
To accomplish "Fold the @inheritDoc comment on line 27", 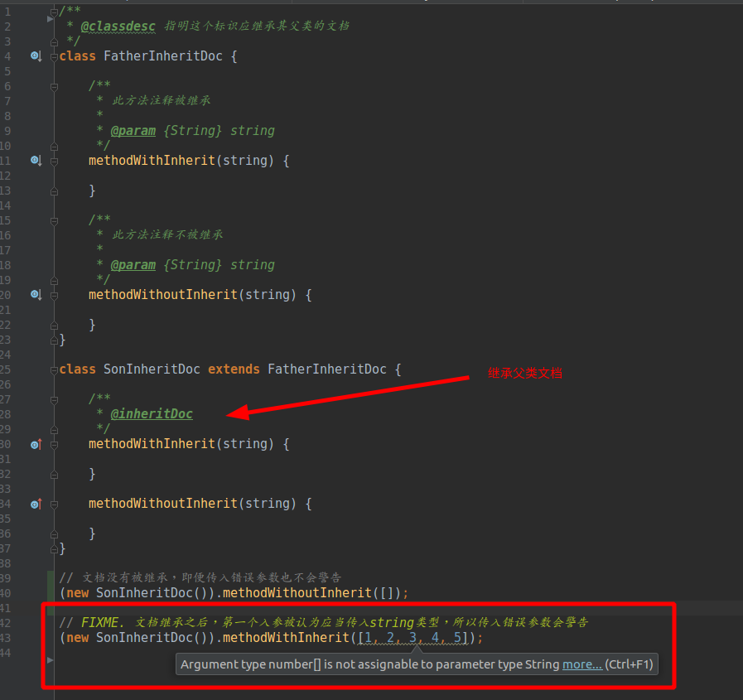I will pos(54,400).
